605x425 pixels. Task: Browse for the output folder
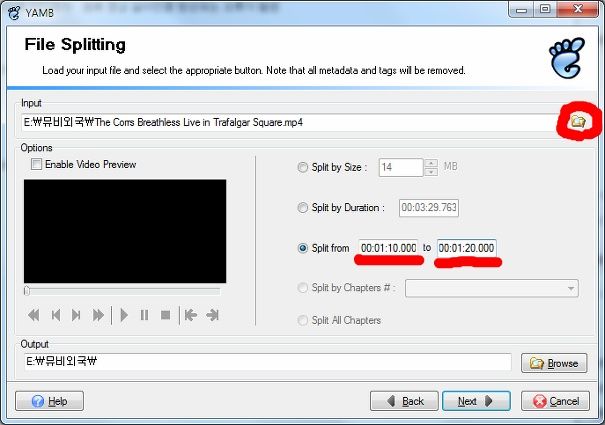[554, 363]
